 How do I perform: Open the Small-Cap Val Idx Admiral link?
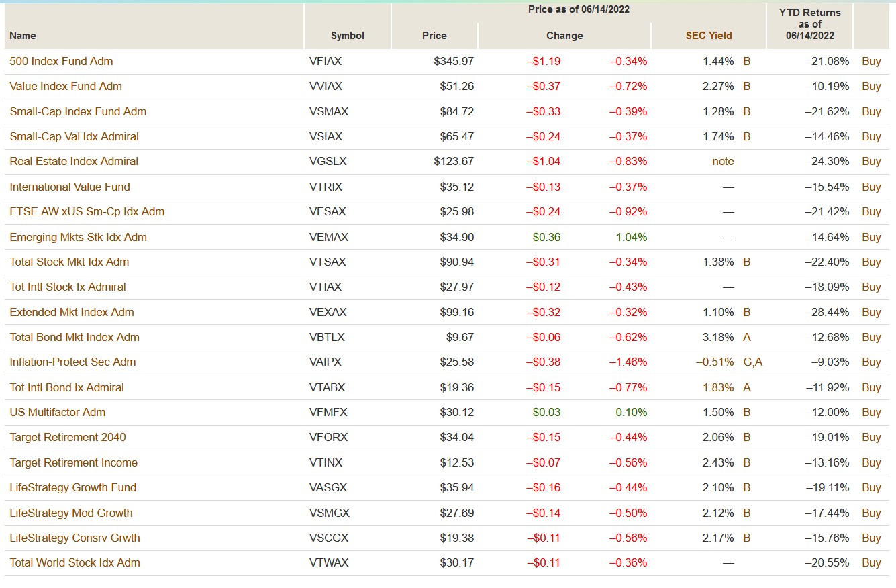click(74, 136)
